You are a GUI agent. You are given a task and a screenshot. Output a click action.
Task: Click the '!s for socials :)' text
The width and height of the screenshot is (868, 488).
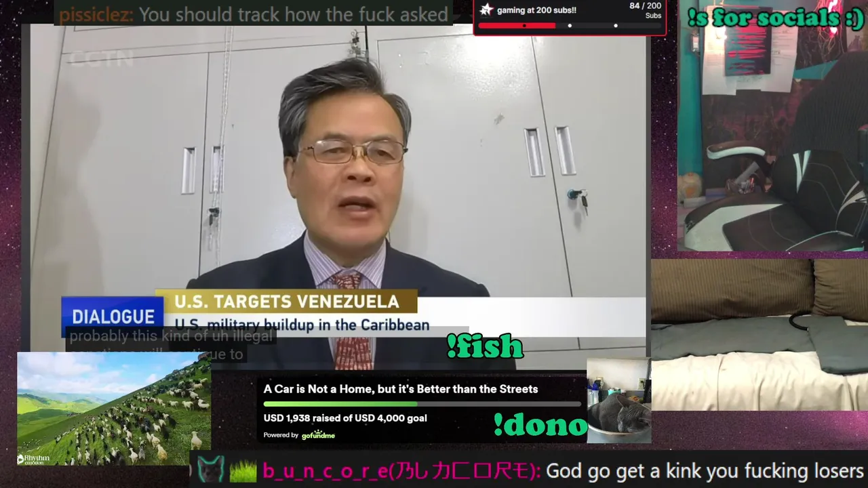click(775, 18)
